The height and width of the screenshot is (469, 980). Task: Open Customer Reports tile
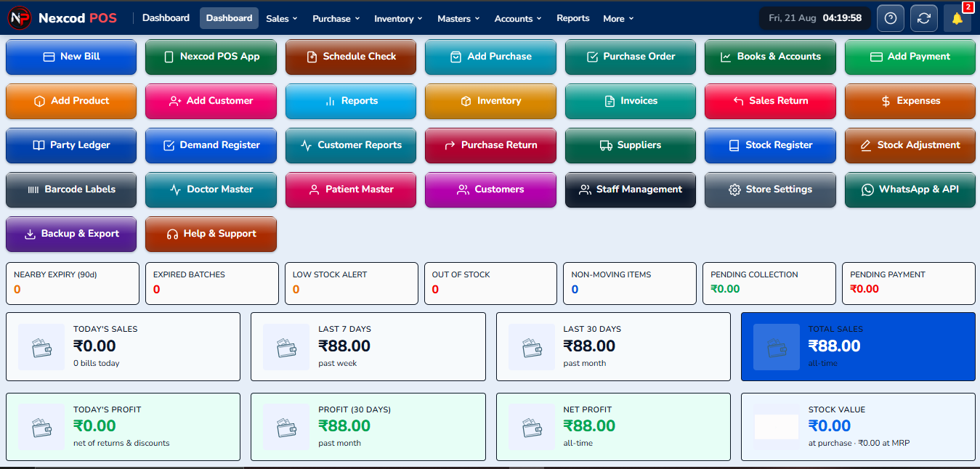[x=351, y=145]
